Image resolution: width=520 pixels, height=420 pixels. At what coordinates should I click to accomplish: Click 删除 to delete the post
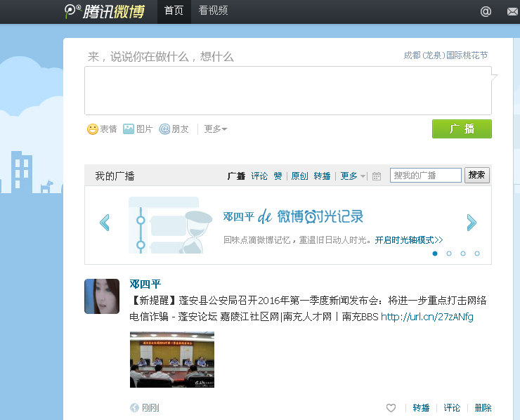pos(483,408)
